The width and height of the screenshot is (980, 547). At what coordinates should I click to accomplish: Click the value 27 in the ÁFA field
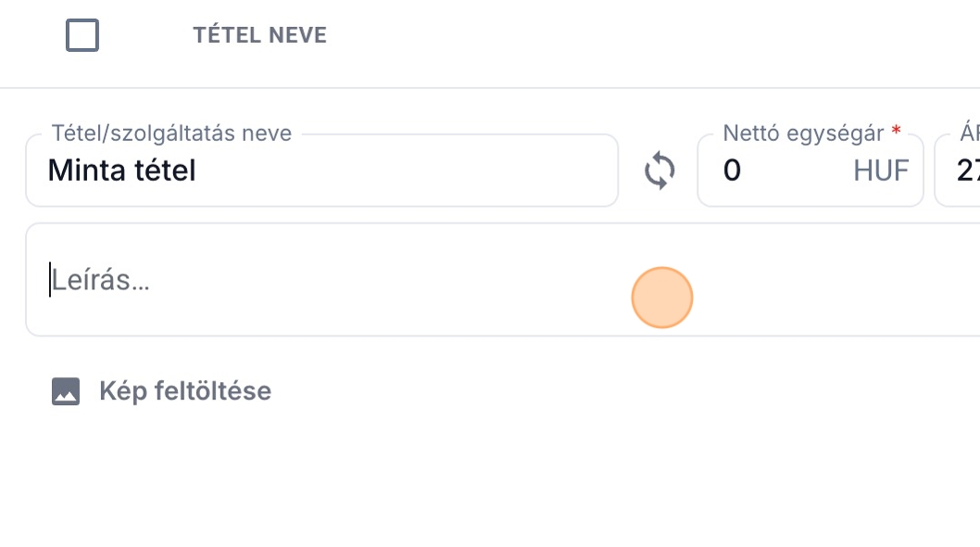tap(968, 172)
